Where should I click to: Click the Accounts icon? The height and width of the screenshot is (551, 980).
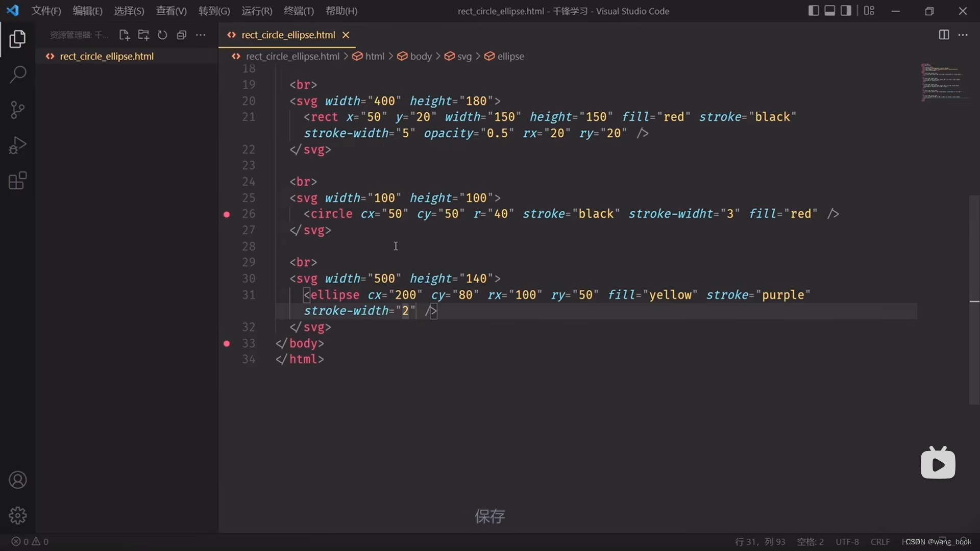17,480
